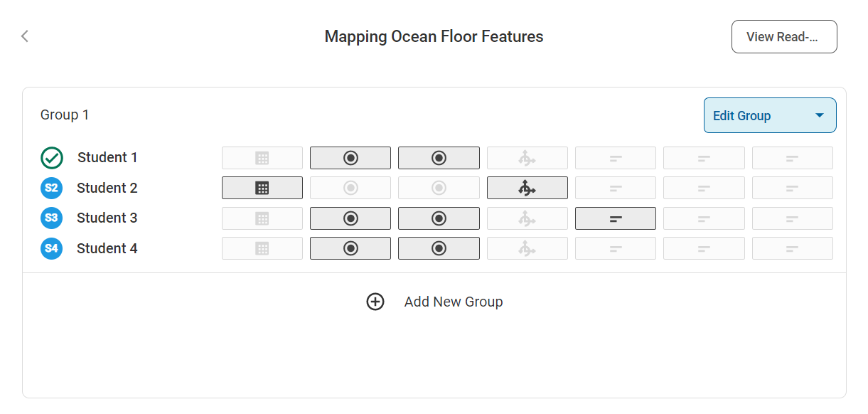The width and height of the screenshot is (868, 414).
Task: Toggle Student 3's second radio-button activity
Action: (439, 218)
